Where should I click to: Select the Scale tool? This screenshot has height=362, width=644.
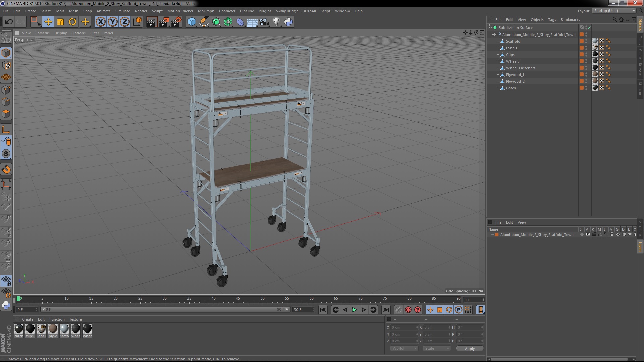click(x=60, y=22)
